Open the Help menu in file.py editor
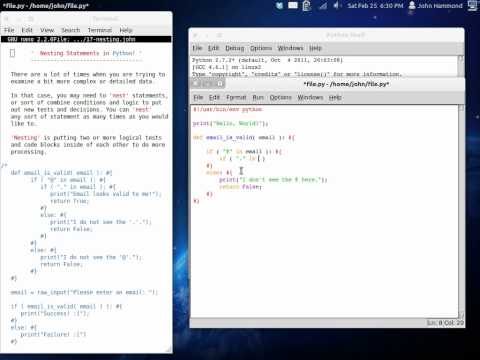The image size is (480, 360). tap(335, 97)
